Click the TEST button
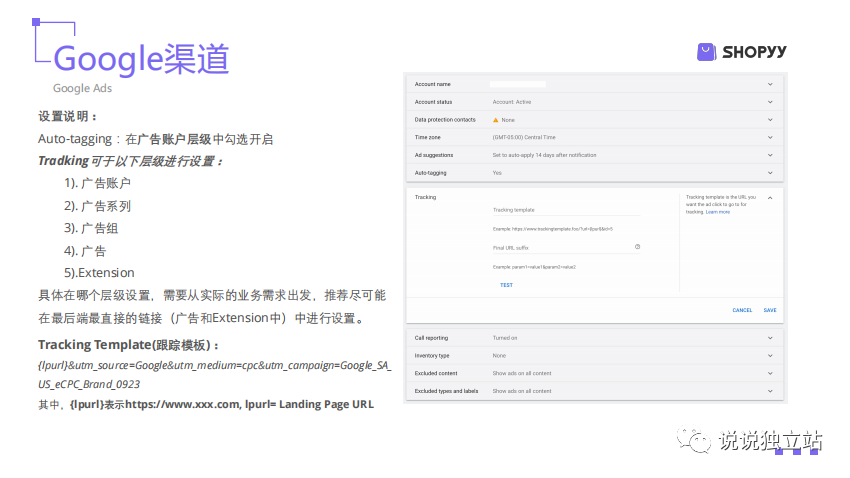The height and width of the screenshot is (478, 850). [x=506, y=285]
